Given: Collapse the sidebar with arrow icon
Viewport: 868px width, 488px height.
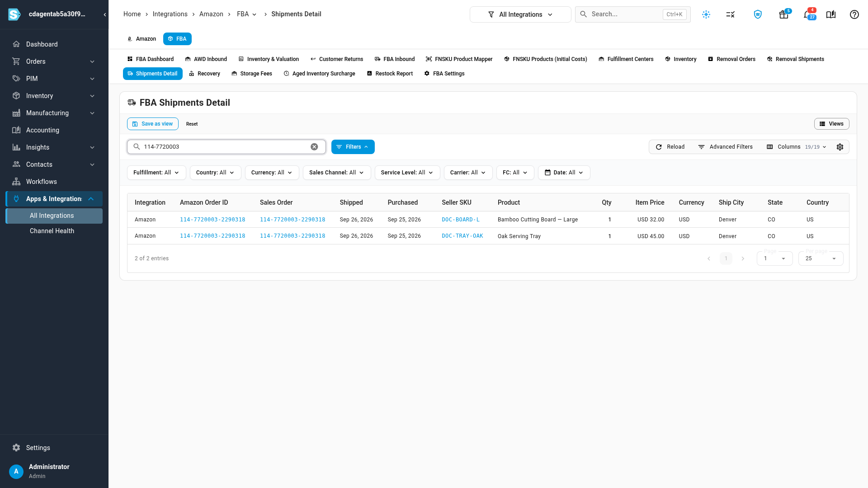Looking at the screenshot, I should point(105,14).
